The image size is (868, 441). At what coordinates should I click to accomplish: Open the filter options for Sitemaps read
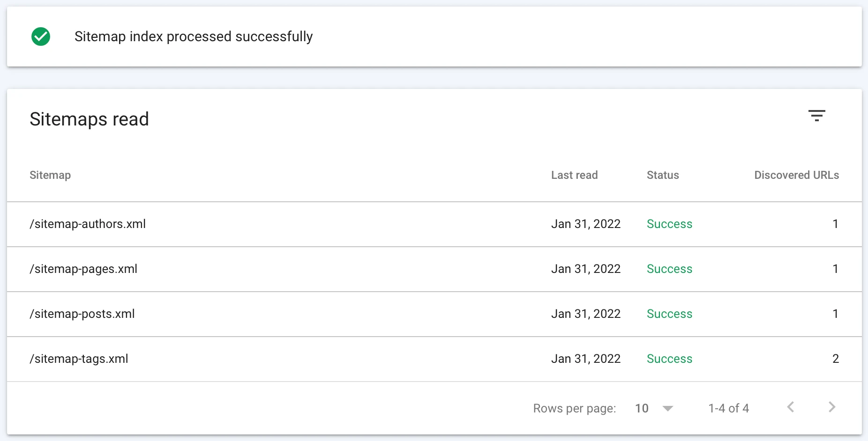point(817,116)
